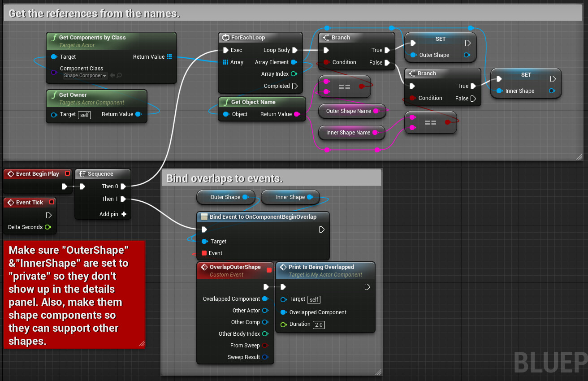Screen dimensions: 588x381
Task: Click the Overlapped Component pin on OverlapOuterShape
Action: (265, 299)
